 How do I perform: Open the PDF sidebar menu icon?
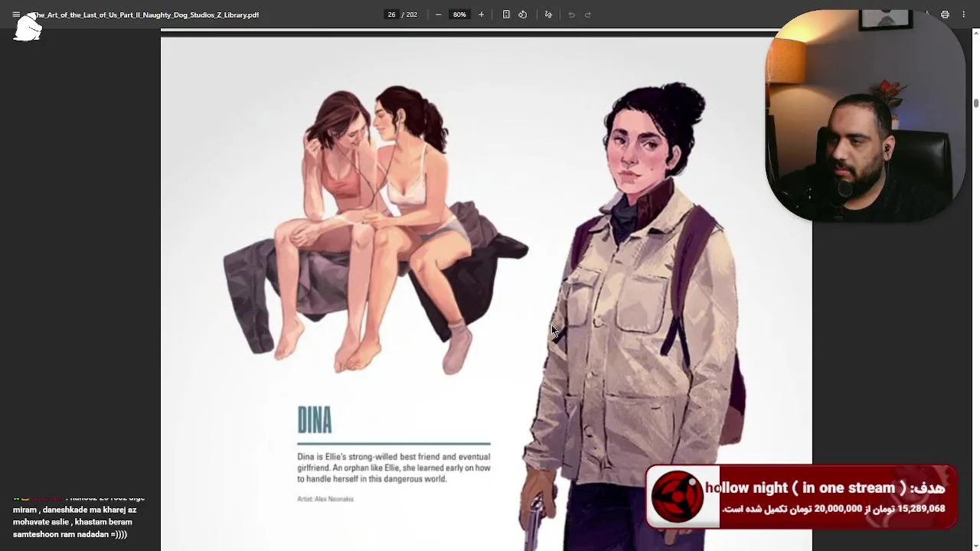tap(16, 15)
